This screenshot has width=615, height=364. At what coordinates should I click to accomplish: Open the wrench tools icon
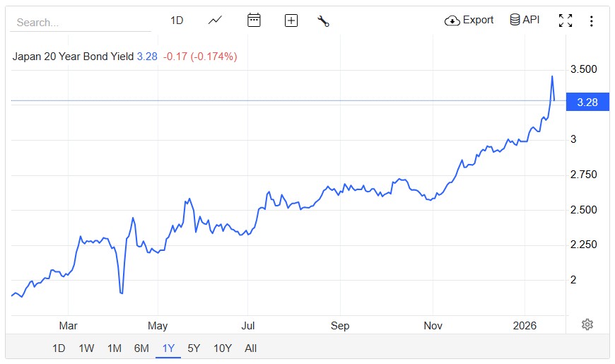point(324,20)
